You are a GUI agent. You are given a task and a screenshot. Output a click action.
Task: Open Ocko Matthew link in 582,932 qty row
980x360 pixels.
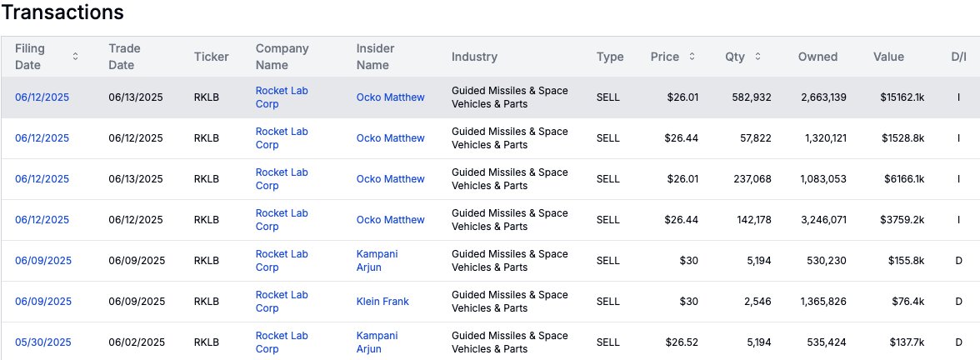tap(390, 97)
